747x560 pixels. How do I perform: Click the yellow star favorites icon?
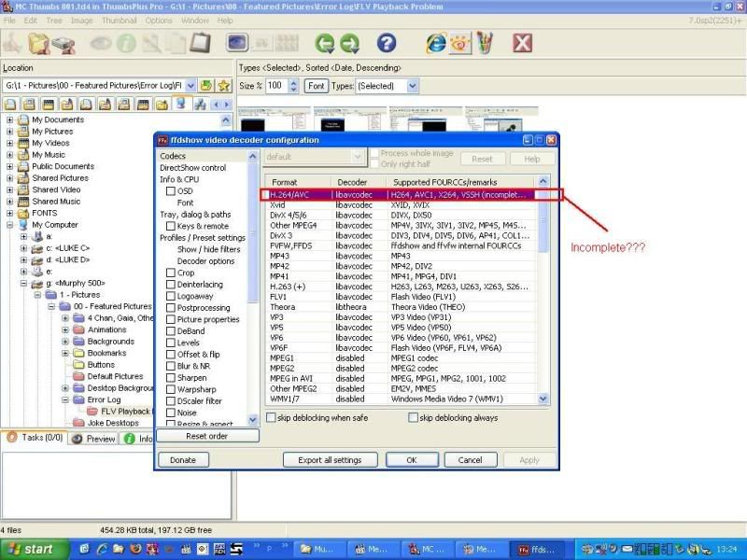[x=223, y=86]
